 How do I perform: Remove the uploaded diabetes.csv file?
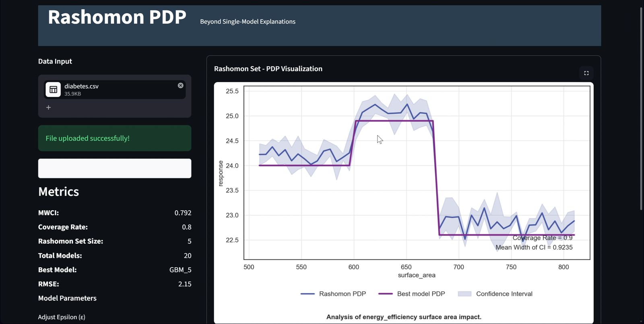tap(181, 85)
